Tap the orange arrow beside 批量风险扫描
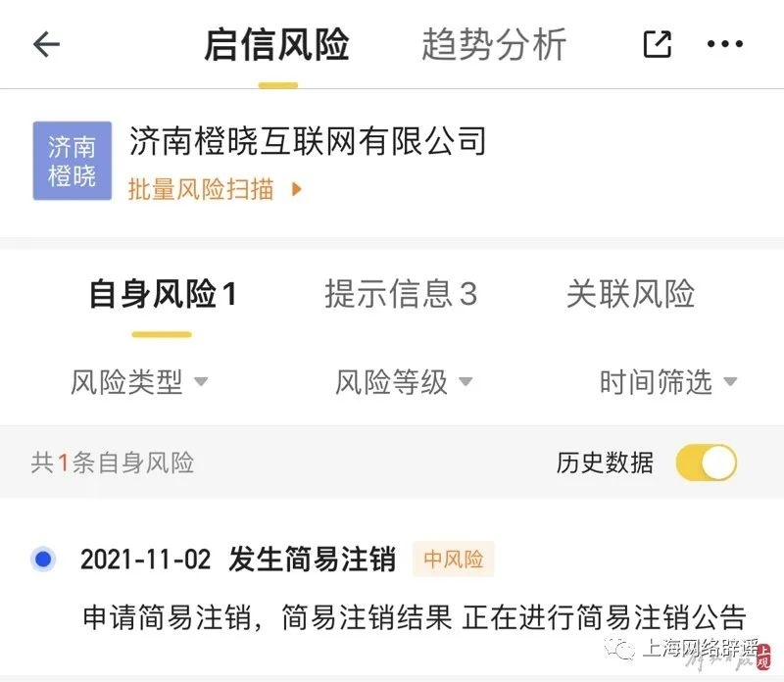This screenshot has height=682, width=784. 297,189
